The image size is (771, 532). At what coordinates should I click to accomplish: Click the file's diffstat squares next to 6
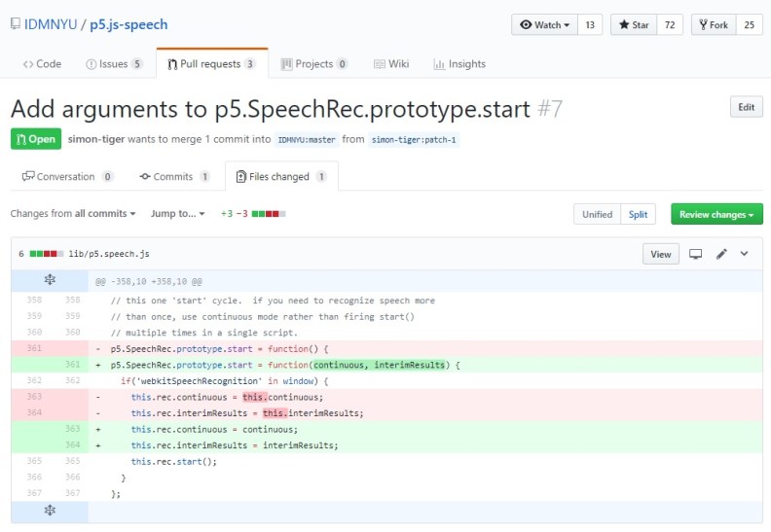(47, 254)
